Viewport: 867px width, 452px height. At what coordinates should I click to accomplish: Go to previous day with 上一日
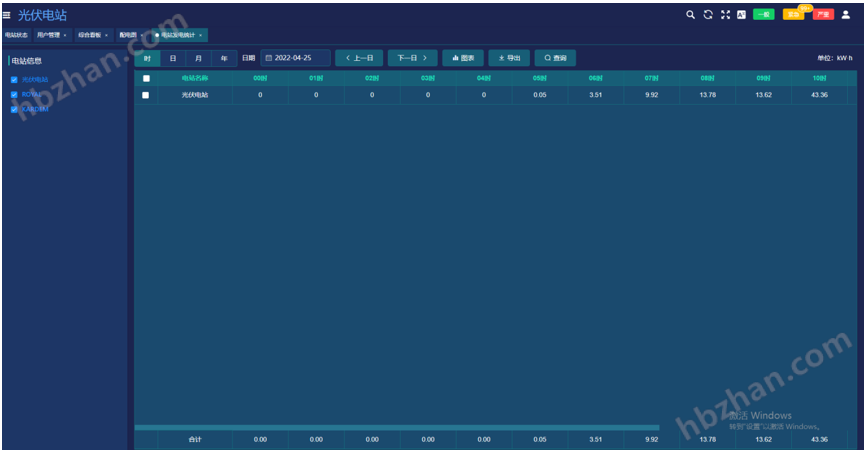click(x=358, y=58)
